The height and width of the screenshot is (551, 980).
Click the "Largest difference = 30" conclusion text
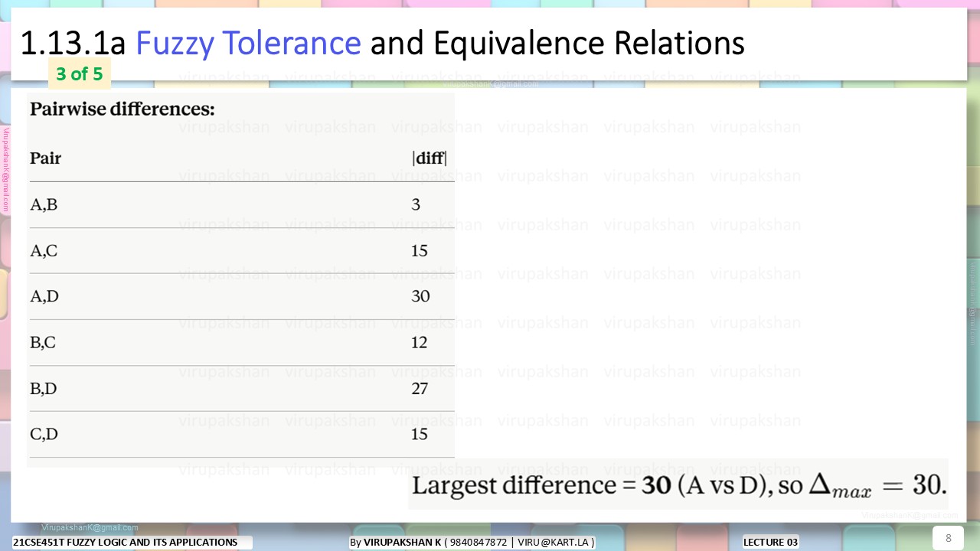click(541, 485)
